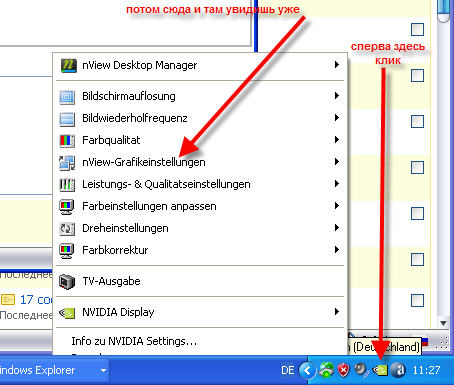Image resolution: width=454 pixels, height=385 pixels.
Task: Select the Farbqualitat menu entry
Action: point(200,140)
